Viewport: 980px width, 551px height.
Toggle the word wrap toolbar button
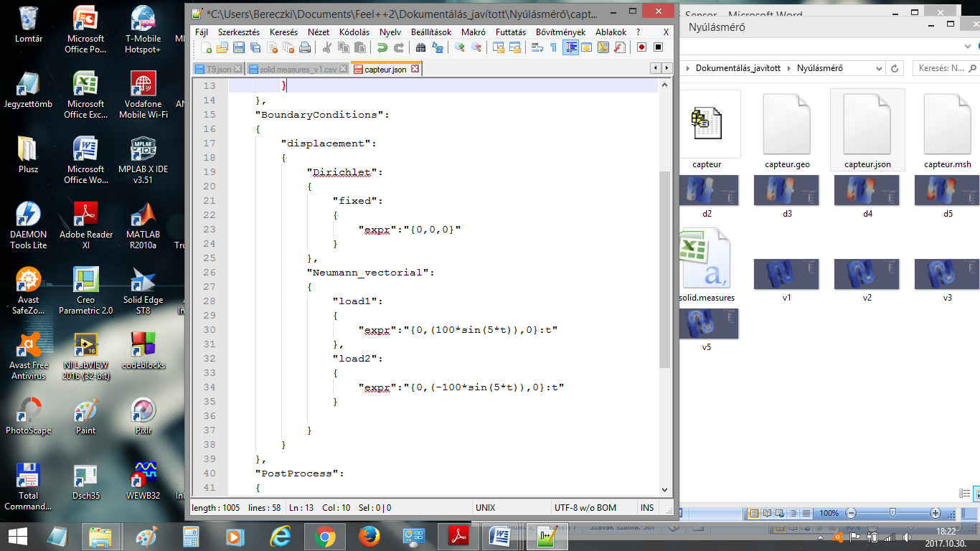(537, 48)
